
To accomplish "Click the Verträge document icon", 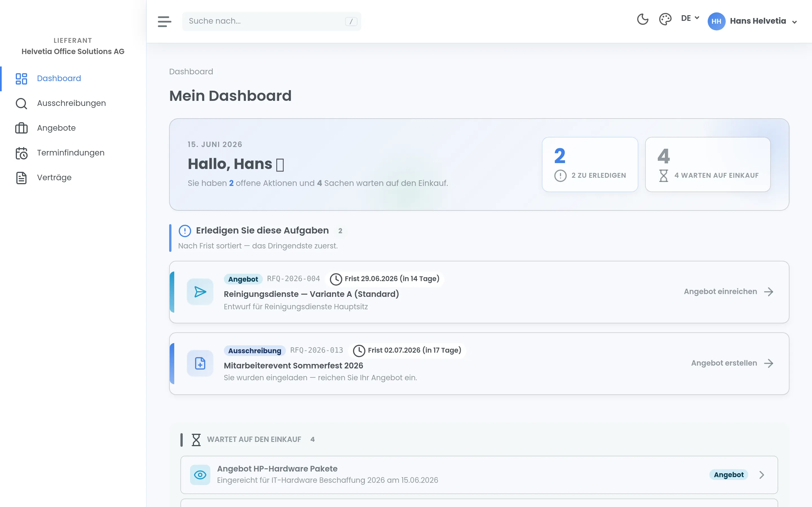I will [x=21, y=178].
